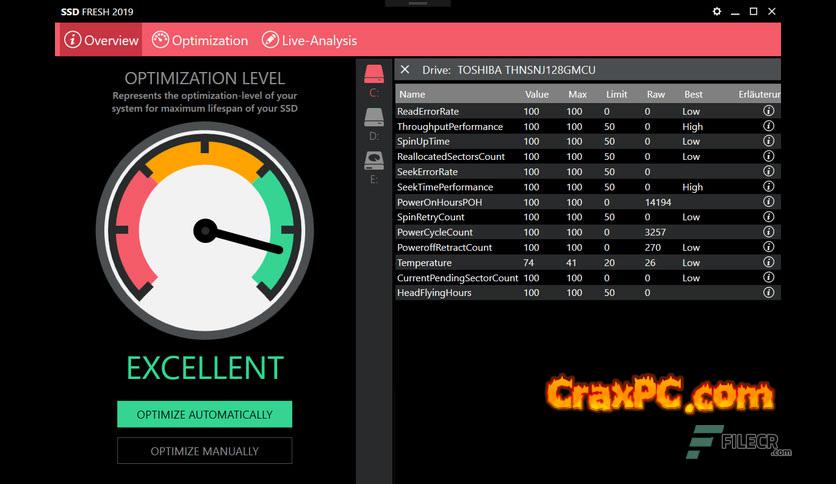The image size is (836, 484).
Task: Click raw value 3257
Action: (x=655, y=232)
